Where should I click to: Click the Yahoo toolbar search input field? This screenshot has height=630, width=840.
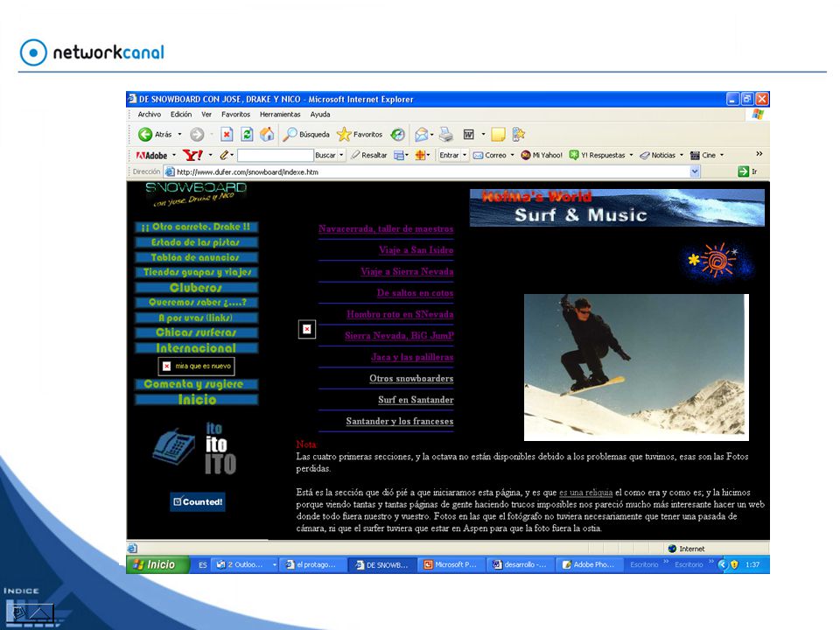tap(276, 156)
